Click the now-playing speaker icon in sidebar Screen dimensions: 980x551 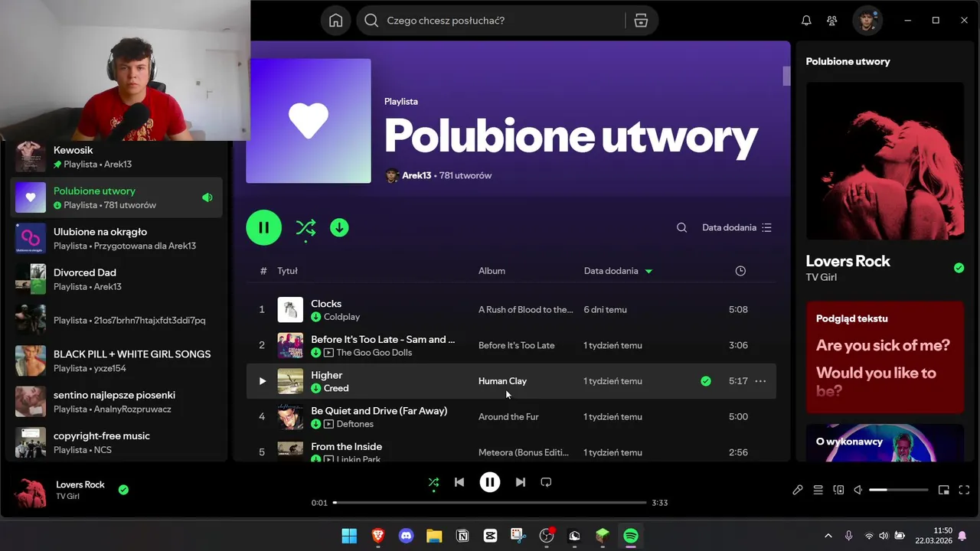pos(207,197)
